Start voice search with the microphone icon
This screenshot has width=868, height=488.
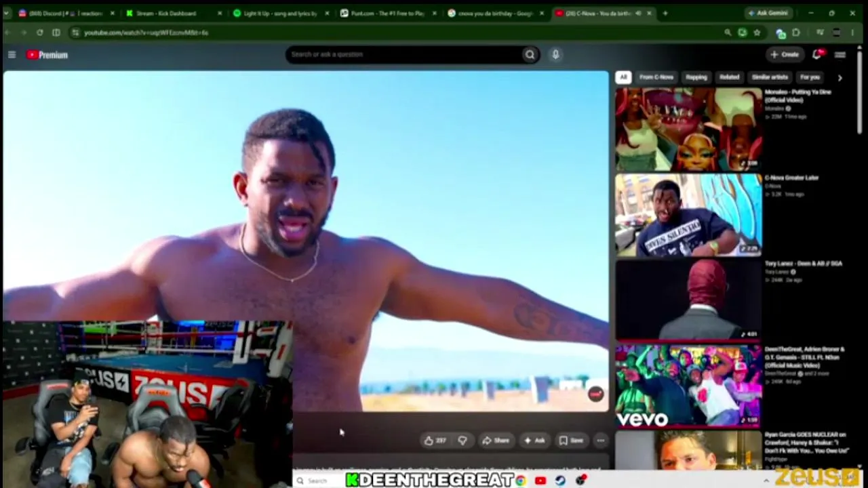coord(555,55)
